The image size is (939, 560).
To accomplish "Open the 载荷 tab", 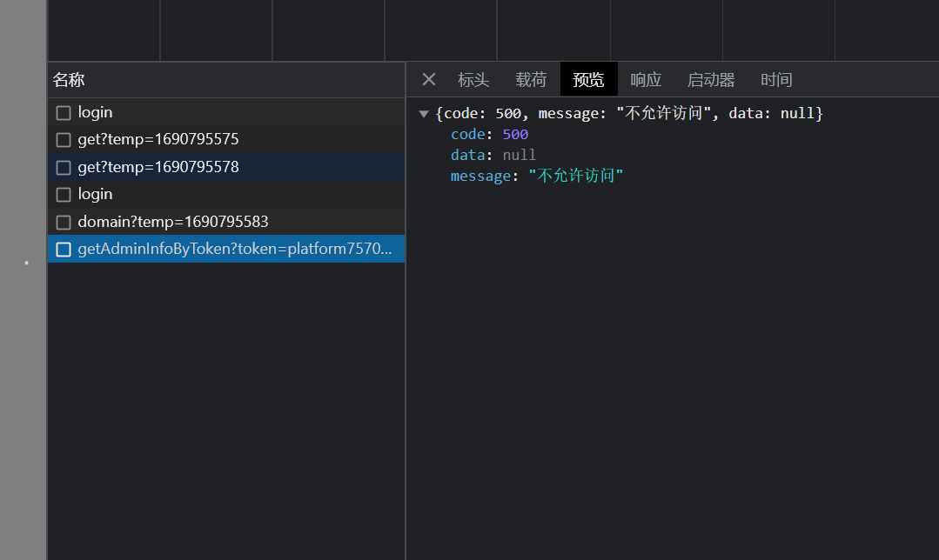I will [531, 80].
